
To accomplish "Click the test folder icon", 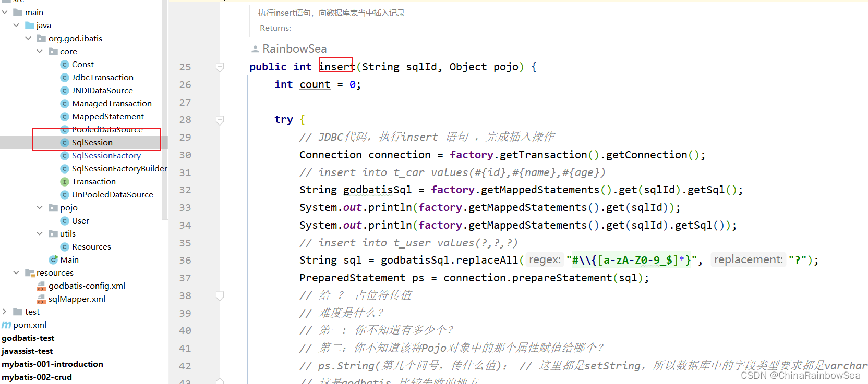I will pyautogui.click(x=18, y=312).
